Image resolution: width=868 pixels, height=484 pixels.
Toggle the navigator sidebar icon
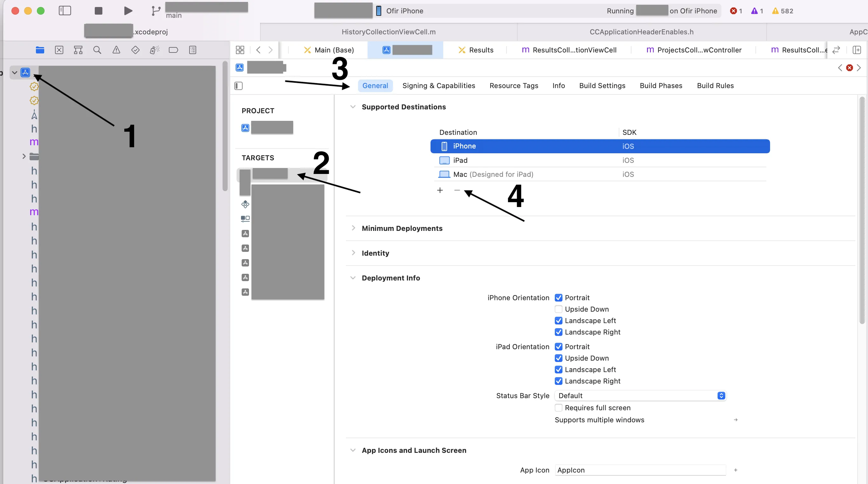pyautogui.click(x=65, y=11)
